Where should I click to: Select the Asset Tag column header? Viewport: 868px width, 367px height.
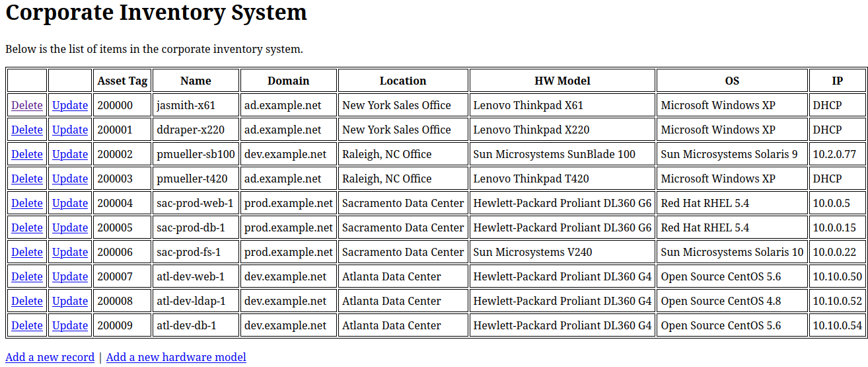[122, 81]
